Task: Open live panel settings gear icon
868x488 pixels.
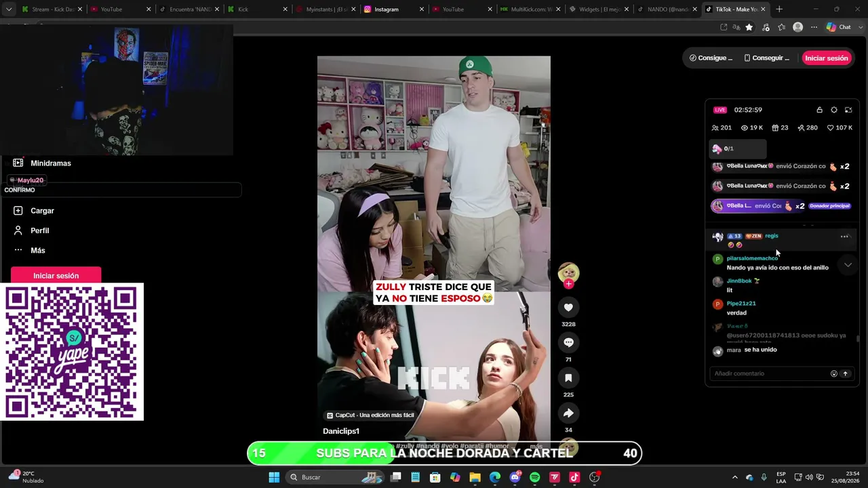Action: pyautogui.click(x=834, y=110)
